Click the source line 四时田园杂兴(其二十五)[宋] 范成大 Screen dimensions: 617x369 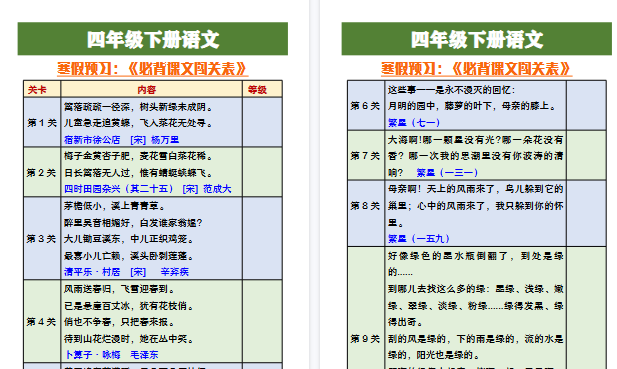pyautogui.click(x=148, y=189)
